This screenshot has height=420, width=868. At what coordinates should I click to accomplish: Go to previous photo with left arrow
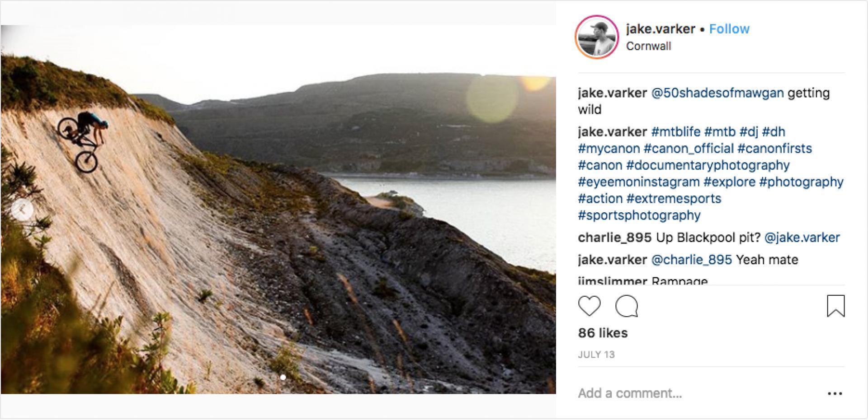pyautogui.click(x=21, y=210)
